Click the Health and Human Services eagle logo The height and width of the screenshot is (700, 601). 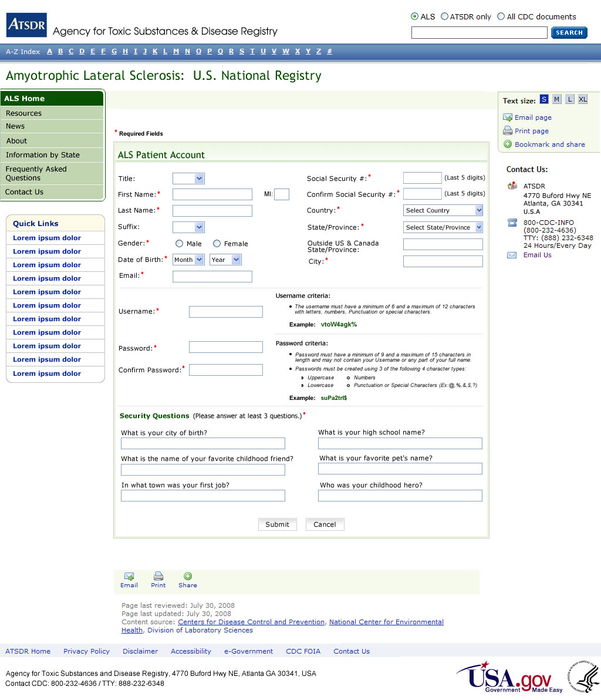583,677
